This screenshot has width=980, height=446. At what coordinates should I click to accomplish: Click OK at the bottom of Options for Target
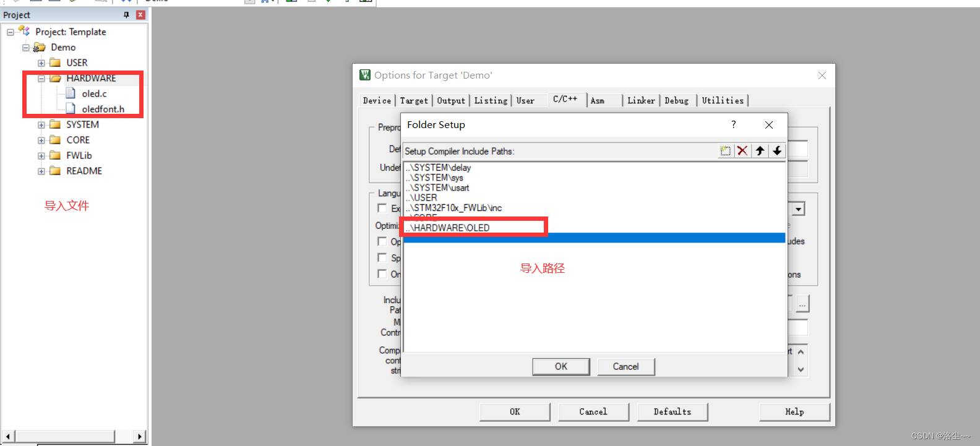coord(515,412)
